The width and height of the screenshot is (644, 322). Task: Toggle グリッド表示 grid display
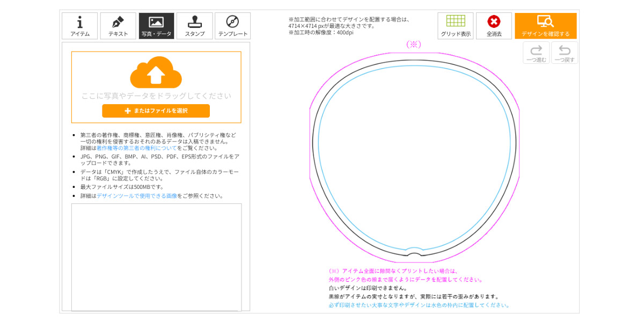456,26
